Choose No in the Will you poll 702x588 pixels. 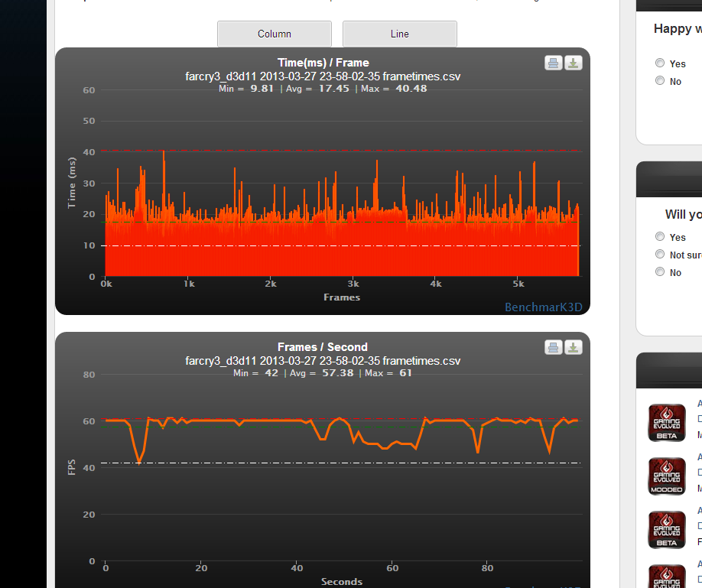pyautogui.click(x=659, y=272)
